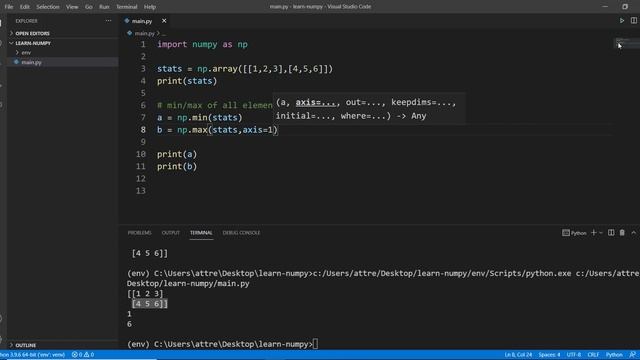This screenshot has height=360, width=640.
Task: Switch to the main.py editor tab
Action: pos(142,21)
